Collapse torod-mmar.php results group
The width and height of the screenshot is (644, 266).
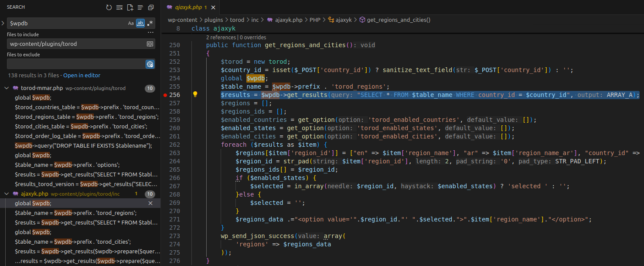tap(7, 88)
